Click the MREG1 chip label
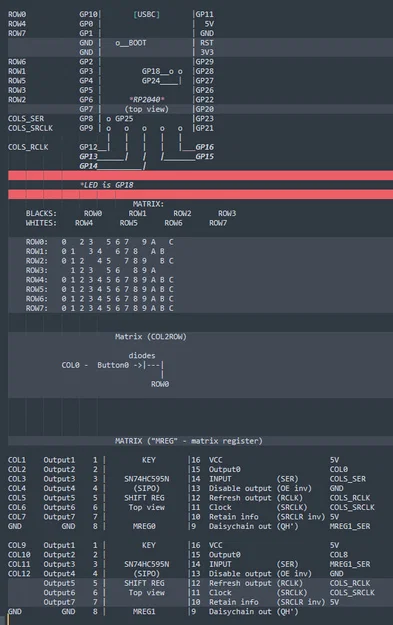Screen dimensions: 393x625 point(144,612)
